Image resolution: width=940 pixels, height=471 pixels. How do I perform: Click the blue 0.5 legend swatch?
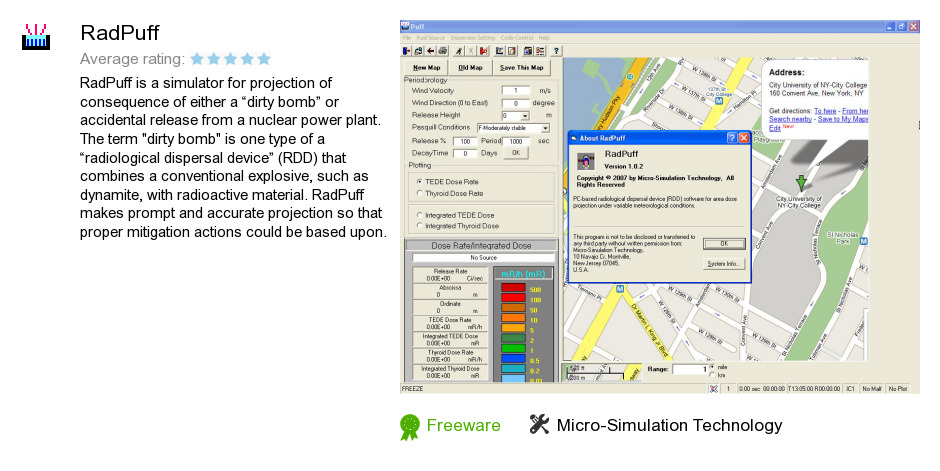coord(513,359)
